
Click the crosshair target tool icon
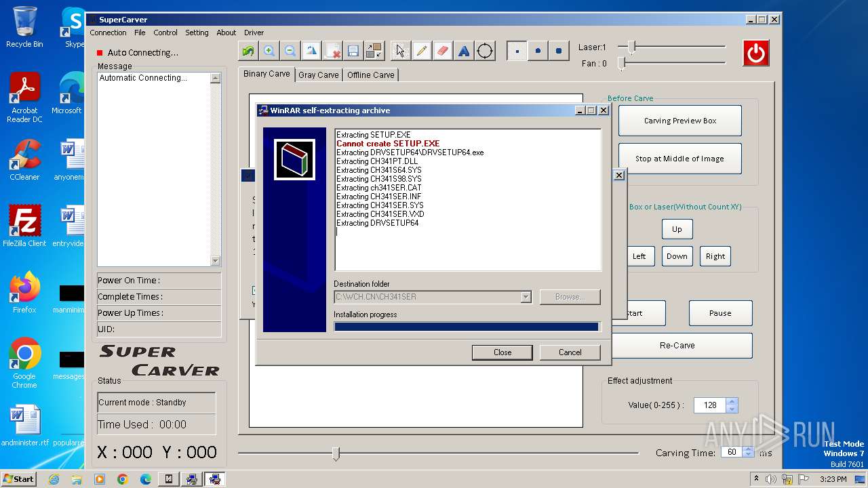click(x=485, y=51)
